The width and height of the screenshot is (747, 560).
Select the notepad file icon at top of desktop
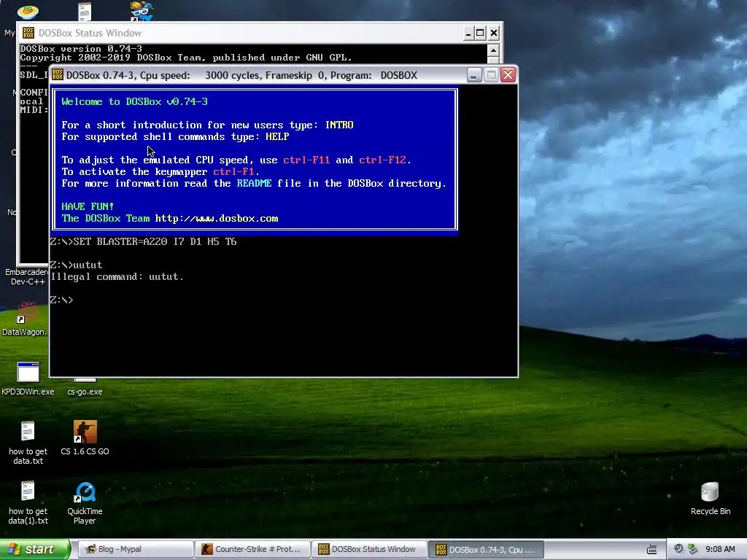[85, 12]
